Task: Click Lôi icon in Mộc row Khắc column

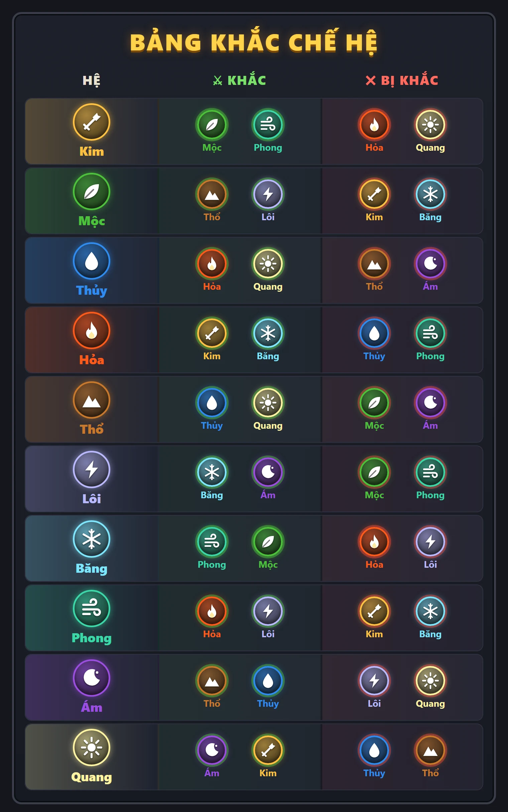Action: (x=268, y=194)
